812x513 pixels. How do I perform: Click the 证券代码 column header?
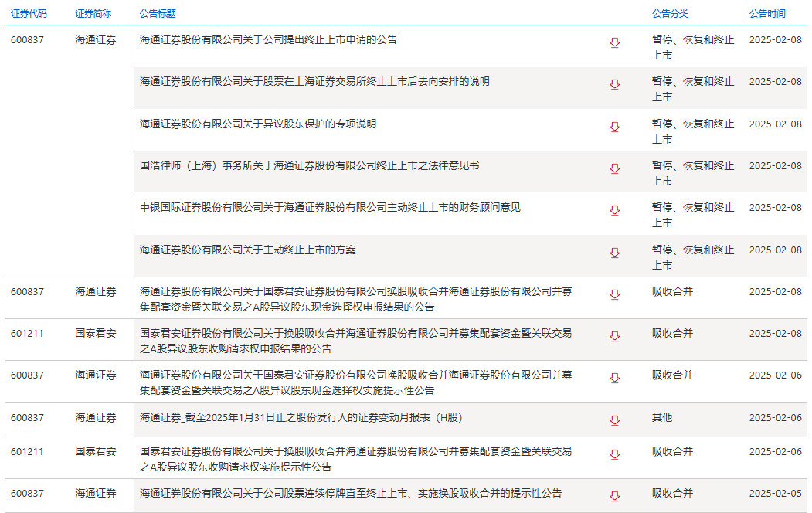point(29,14)
